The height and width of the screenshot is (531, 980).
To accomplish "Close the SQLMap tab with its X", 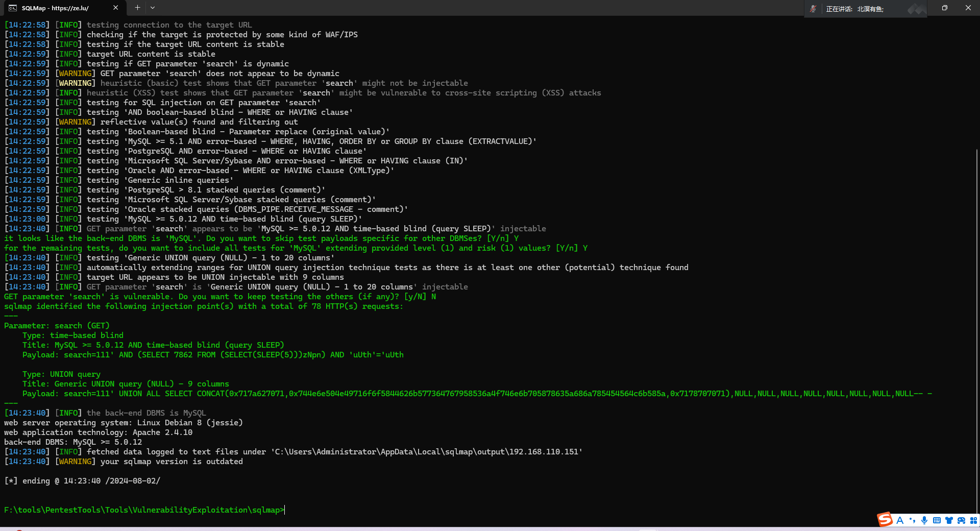I will tap(116, 8).
